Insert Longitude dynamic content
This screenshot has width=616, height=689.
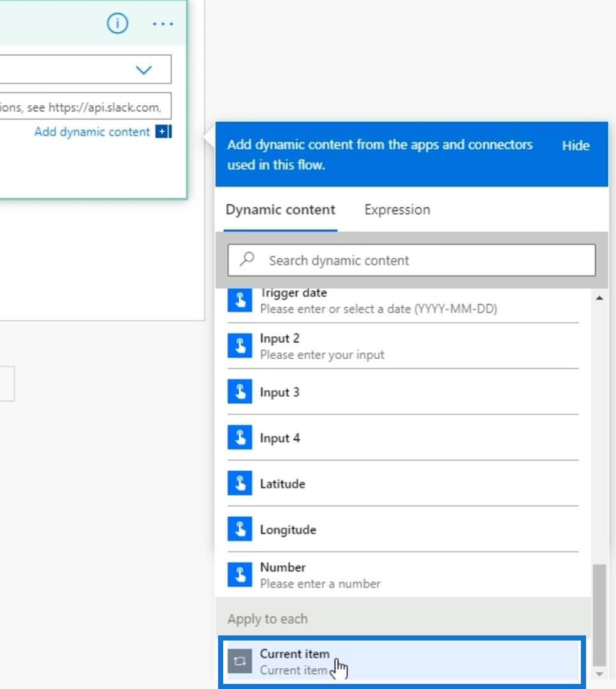[x=403, y=529]
